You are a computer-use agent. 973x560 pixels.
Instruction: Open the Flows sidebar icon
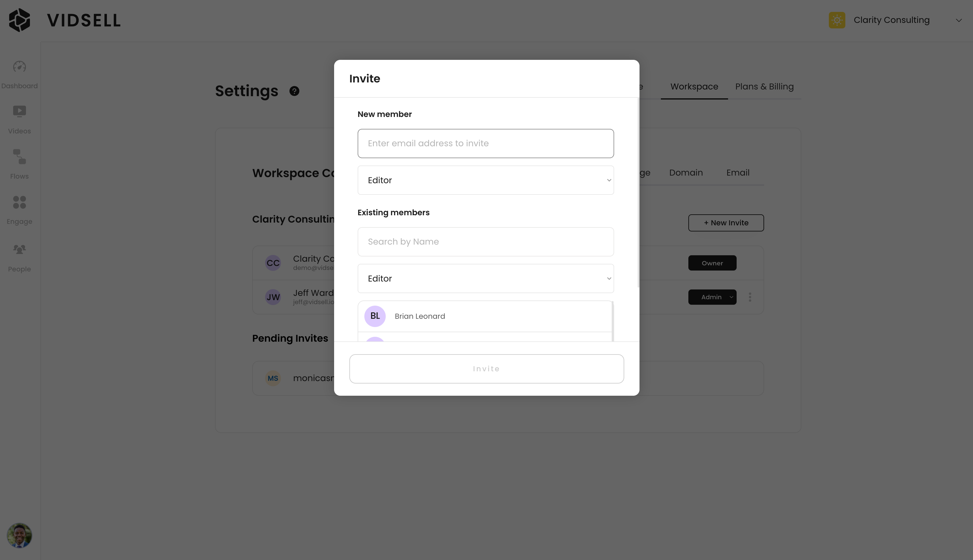pos(19,157)
